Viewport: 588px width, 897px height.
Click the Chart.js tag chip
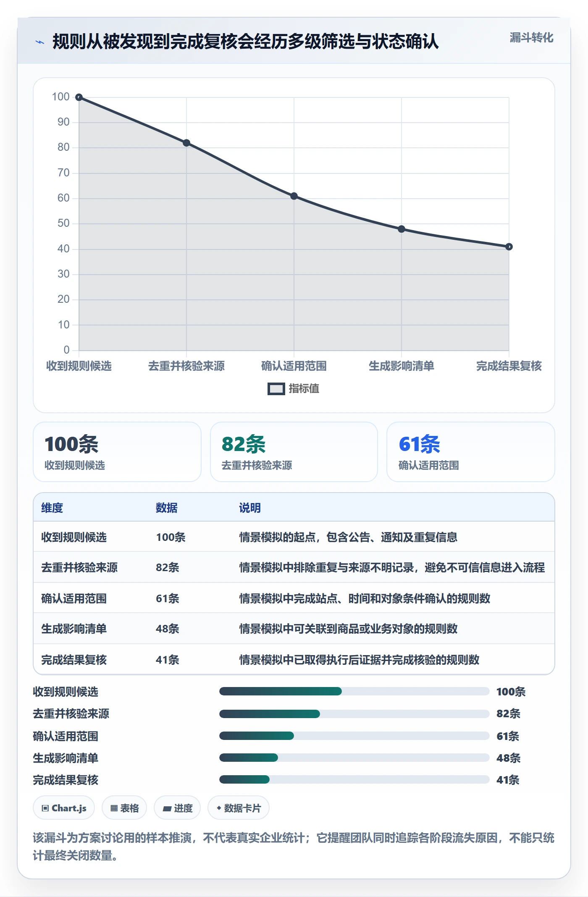(x=64, y=808)
